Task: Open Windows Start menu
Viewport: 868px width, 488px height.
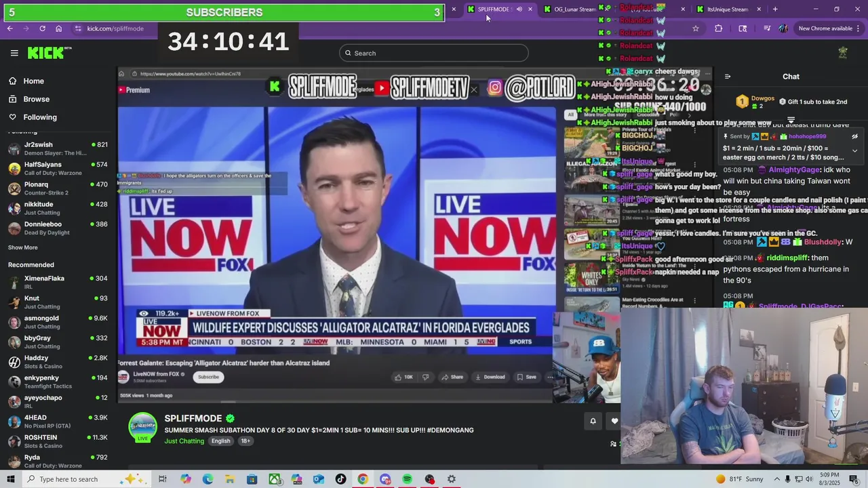Action: (x=10, y=479)
